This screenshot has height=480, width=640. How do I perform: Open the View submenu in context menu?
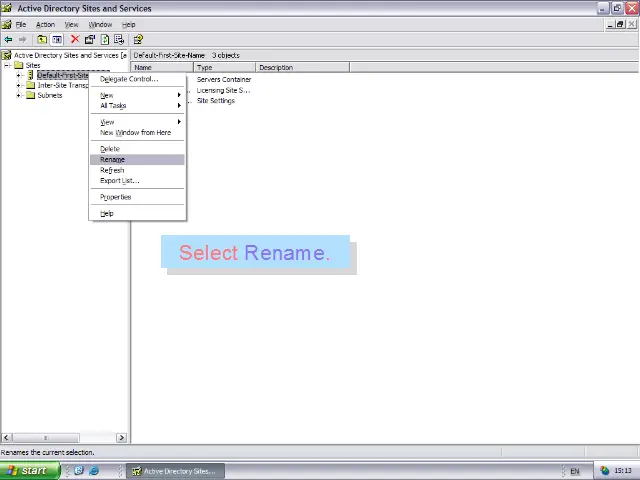pos(137,122)
